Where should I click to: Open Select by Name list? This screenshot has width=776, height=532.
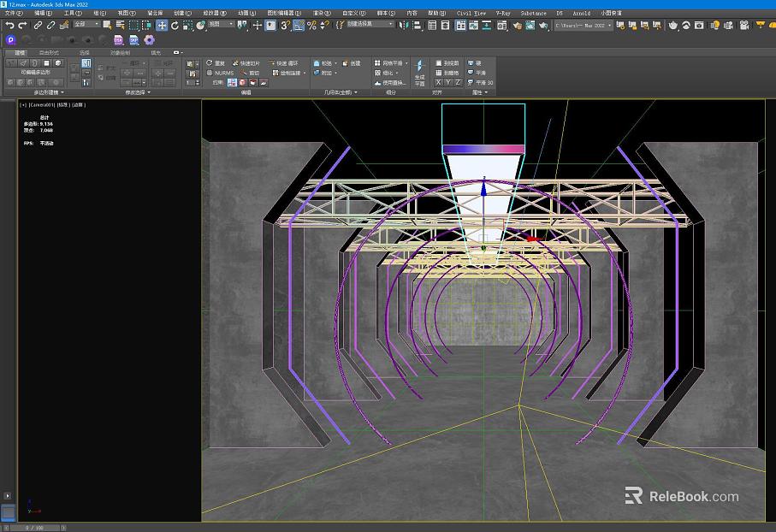pos(121,26)
